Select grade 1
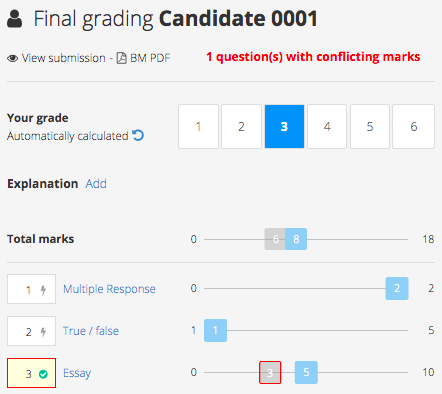The height and width of the screenshot is (394, 442). coord(198,126)
